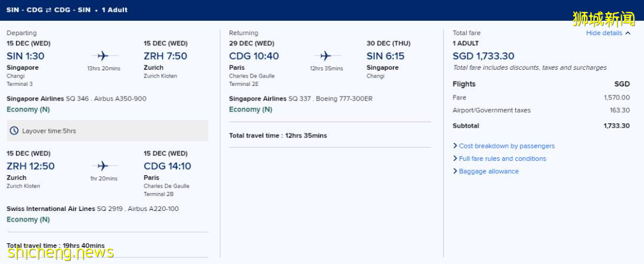644x264 pixels.
Task: Click the Hide details link
Action: (603, 33)
